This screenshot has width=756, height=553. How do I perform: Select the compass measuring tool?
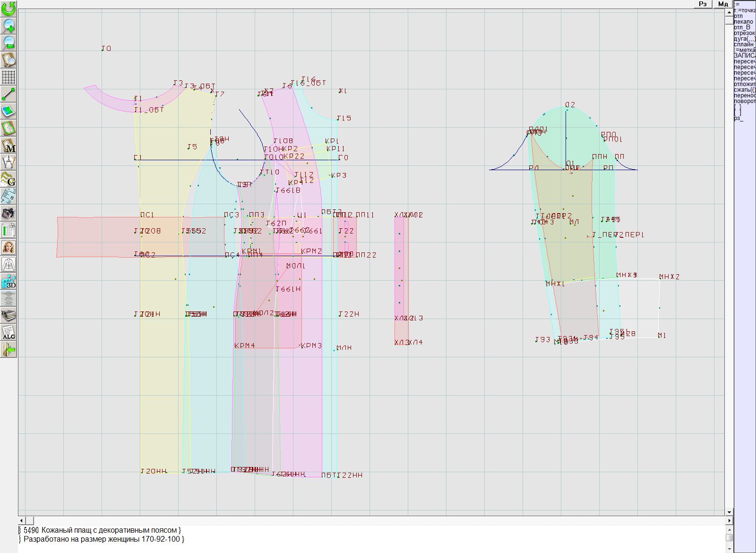(x=9, y=162)
